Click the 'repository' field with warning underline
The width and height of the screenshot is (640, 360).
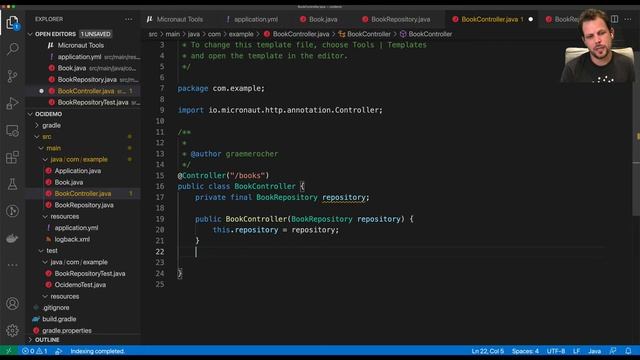point(343,198)
